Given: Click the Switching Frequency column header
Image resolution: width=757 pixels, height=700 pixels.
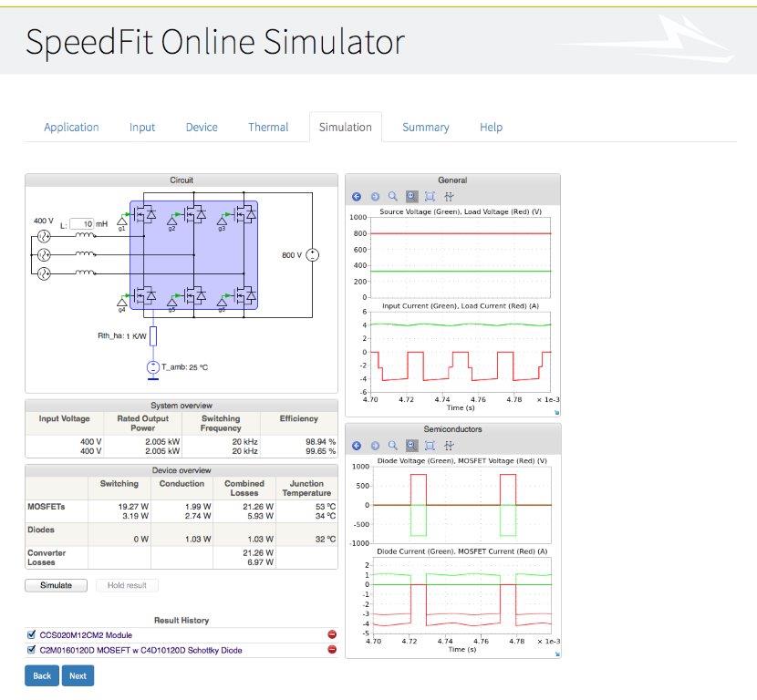Looking at the screenshot, I should (x=221, y=423).
